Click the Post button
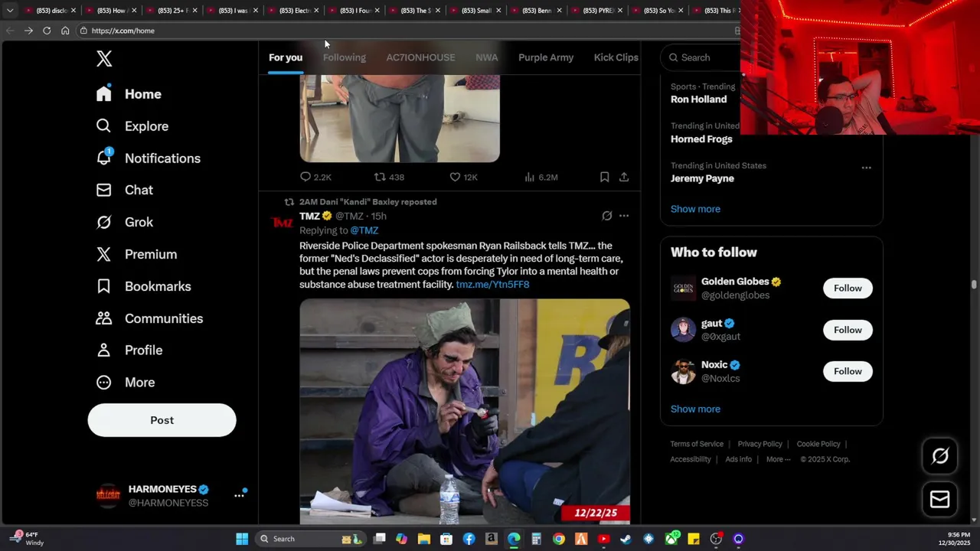 click(162, 420)
